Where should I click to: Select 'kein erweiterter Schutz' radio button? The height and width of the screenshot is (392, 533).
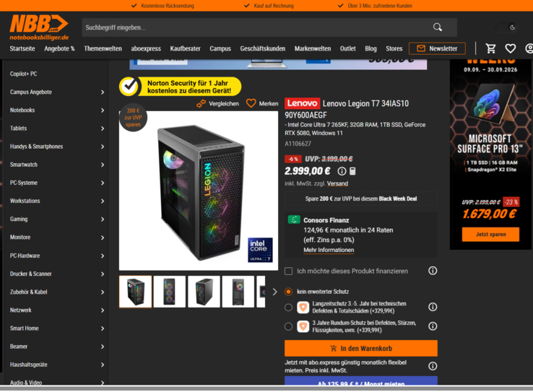pos(289,292)
